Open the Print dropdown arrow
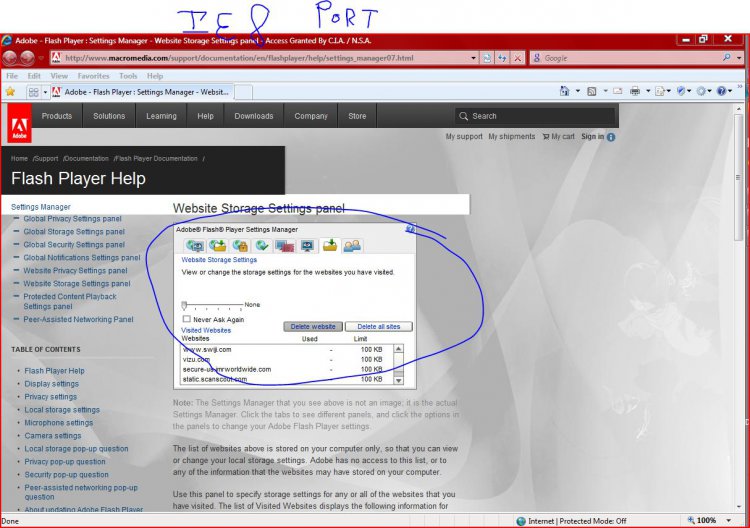Screen dimensions: 750x528 pyautogui.click(x=648, y=90)
